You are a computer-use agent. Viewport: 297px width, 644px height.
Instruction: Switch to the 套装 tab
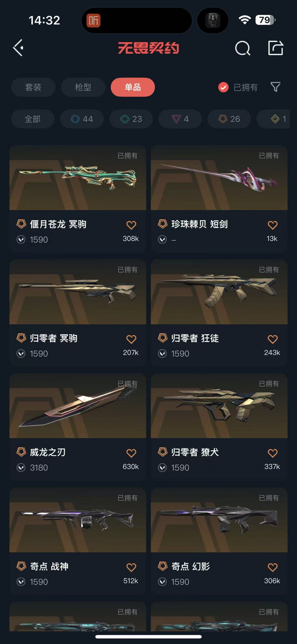(x=33, y=87)
